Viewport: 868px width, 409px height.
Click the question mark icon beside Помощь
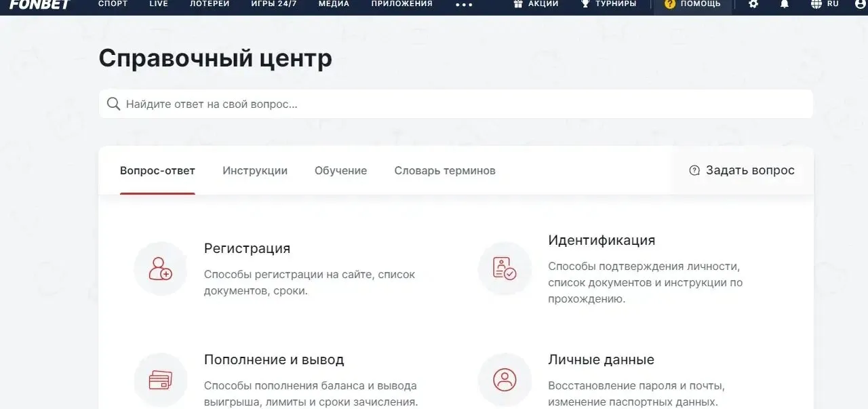[x=670, y=5]
